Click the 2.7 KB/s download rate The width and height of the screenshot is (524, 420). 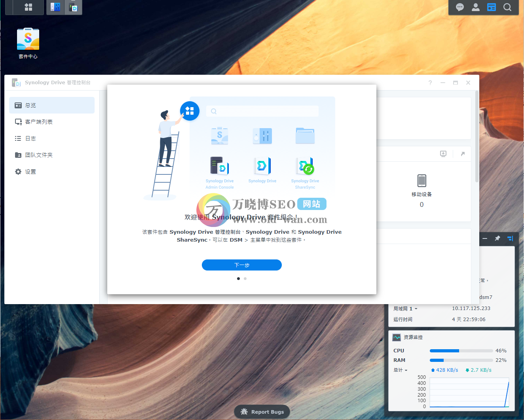pos(478,370)
